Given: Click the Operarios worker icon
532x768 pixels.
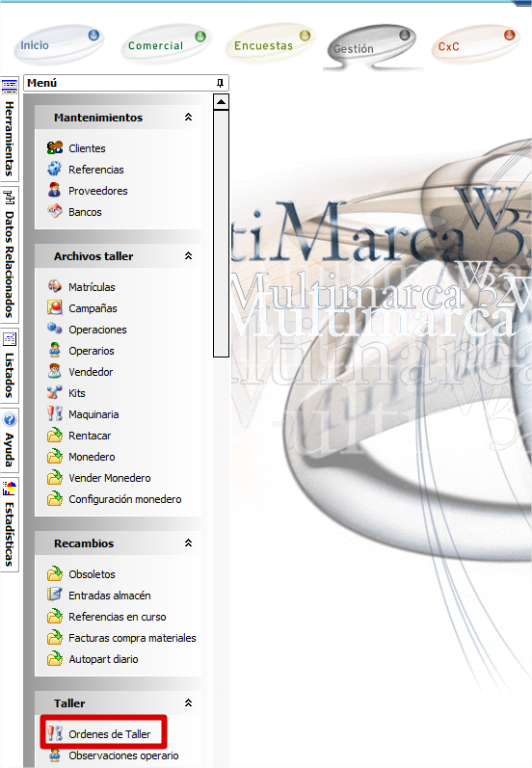Looking at the screenshot, I should tap(55, 350).
